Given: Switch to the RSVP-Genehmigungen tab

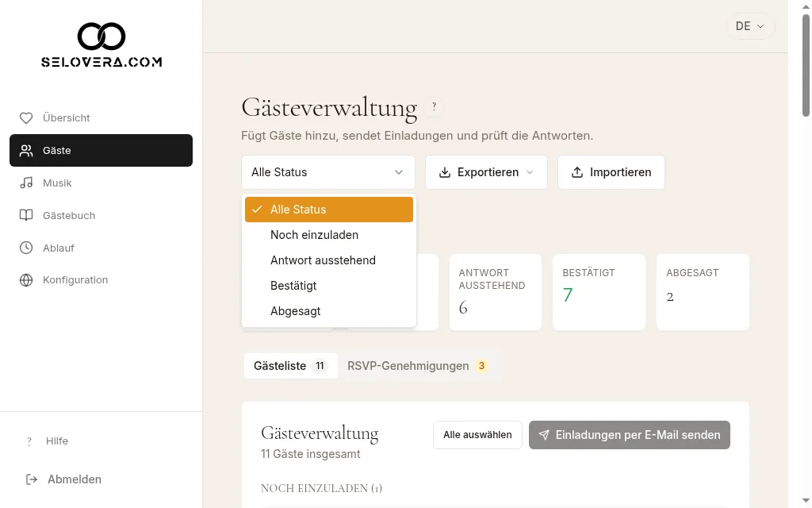Looking at the screenshot, I should coord(417,366).
